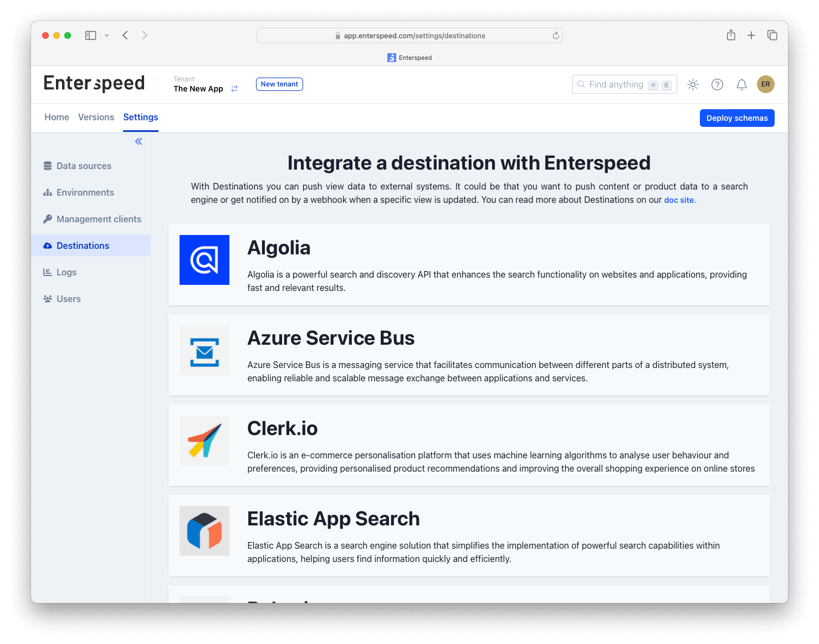819x644 pixels.
Task: Switch tenant using the swap arrows icon
Action: [234, 89]
